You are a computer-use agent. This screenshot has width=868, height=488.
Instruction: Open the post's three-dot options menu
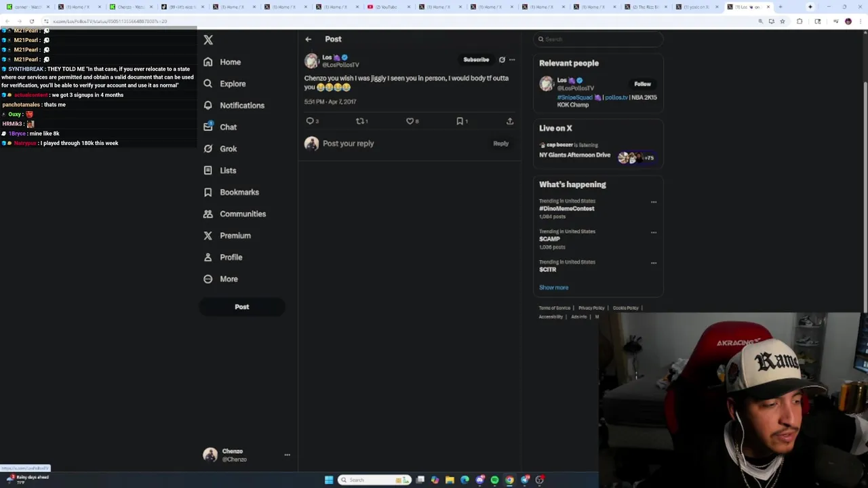(512, 60)
